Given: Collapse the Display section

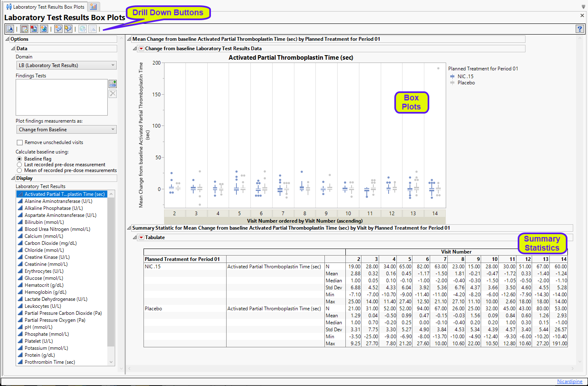Looking at the screenshot, I should point(13,178).
